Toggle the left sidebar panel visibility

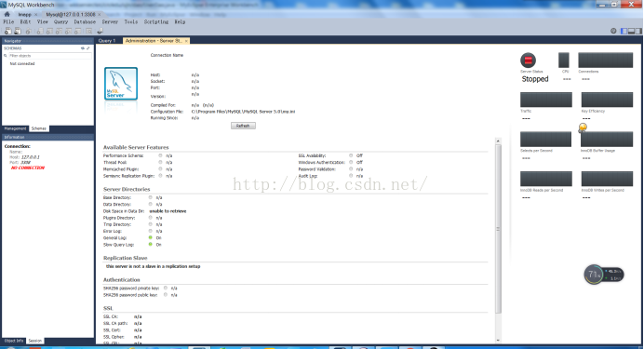click(624, 31)
